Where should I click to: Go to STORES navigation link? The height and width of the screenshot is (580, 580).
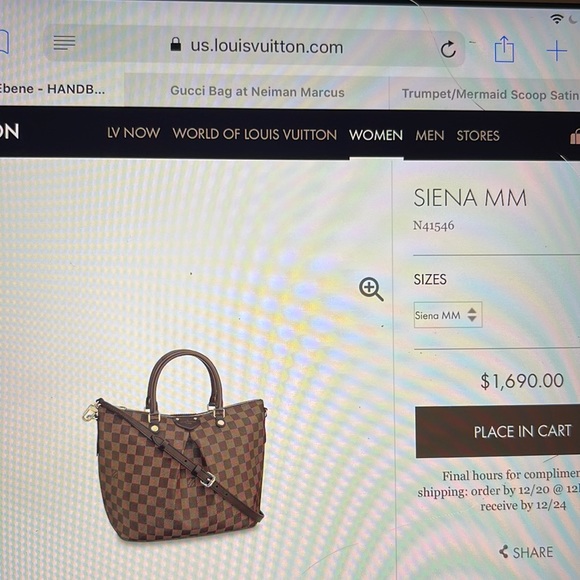pyautogui.click(x=478, y=136)
